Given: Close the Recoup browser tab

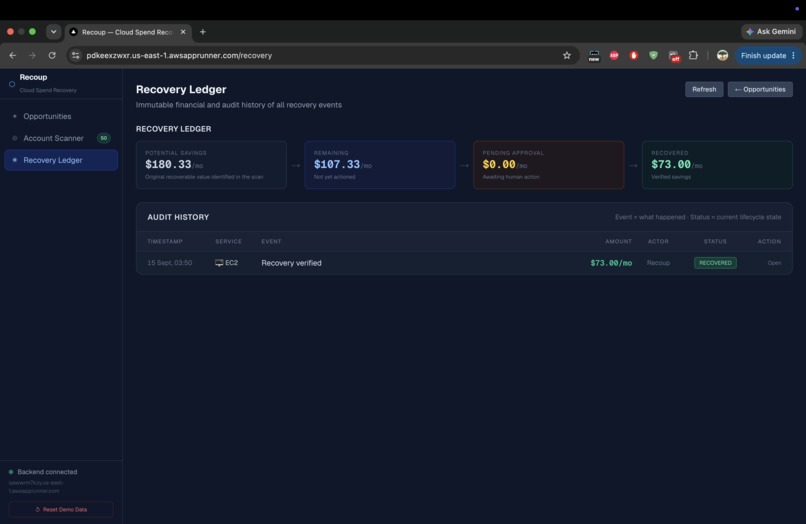Looking at the screenshot, I should 183,32.
